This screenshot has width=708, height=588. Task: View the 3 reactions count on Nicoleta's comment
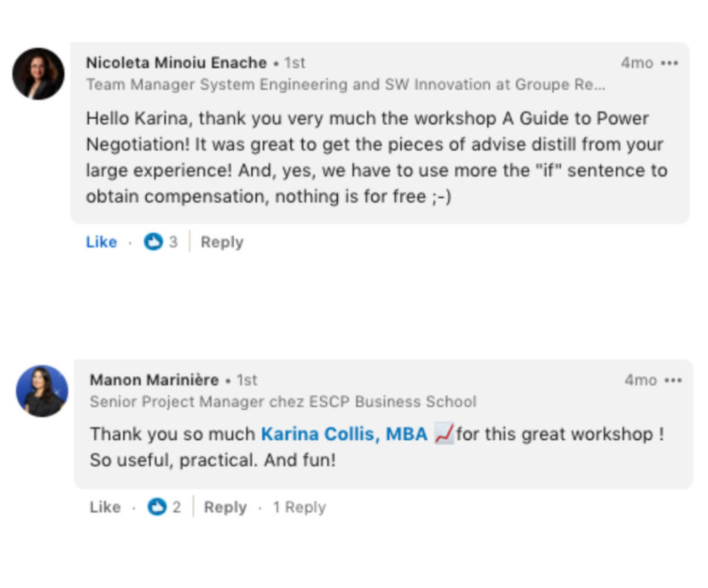tap(173, 242)
